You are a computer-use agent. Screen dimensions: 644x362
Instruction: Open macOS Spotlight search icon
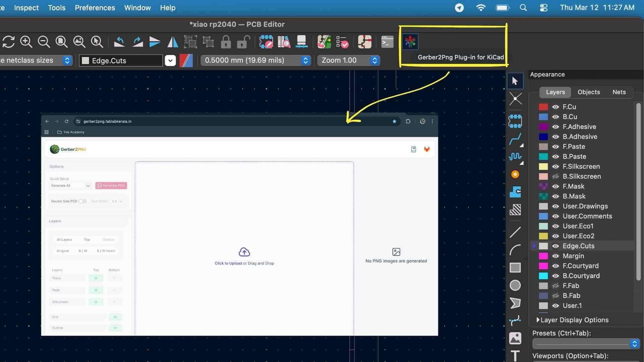523,8
